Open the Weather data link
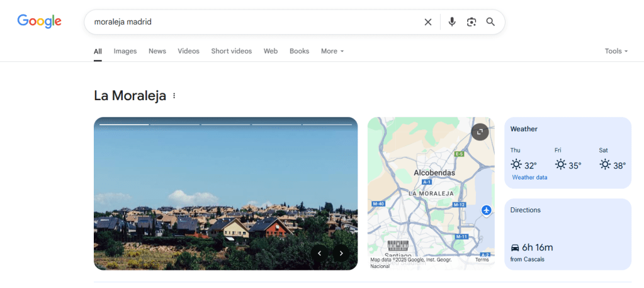Viewport: 644px width, 288px height. [x=529, y=178]
